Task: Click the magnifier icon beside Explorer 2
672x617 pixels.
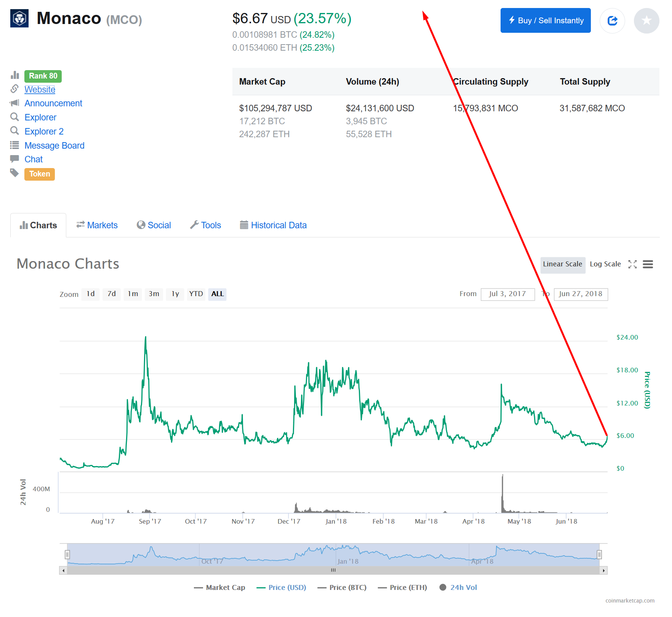Action: [x=14, y=131]
